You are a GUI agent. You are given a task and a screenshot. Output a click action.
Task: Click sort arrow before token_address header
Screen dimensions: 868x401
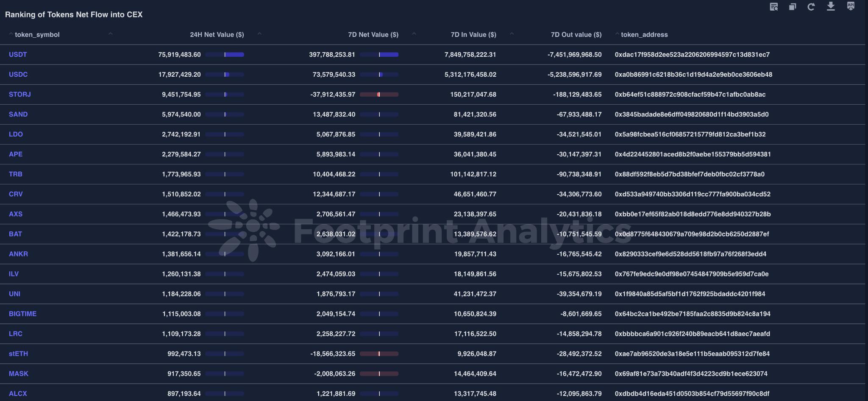(617, 34)
